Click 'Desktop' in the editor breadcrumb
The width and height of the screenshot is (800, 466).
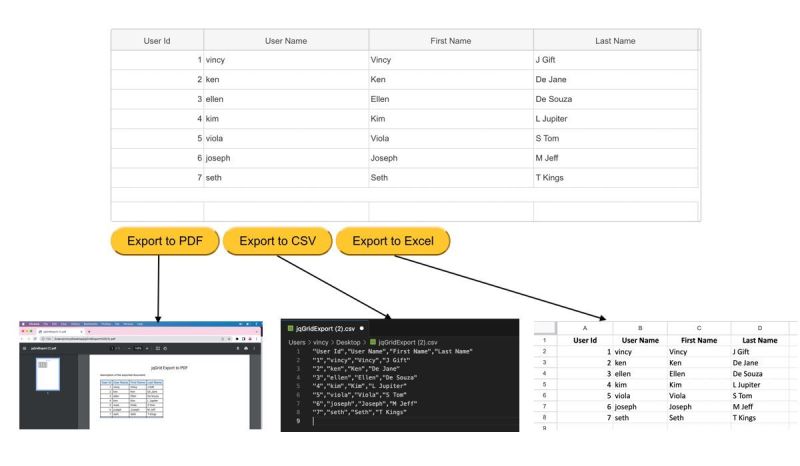[348, 342]
